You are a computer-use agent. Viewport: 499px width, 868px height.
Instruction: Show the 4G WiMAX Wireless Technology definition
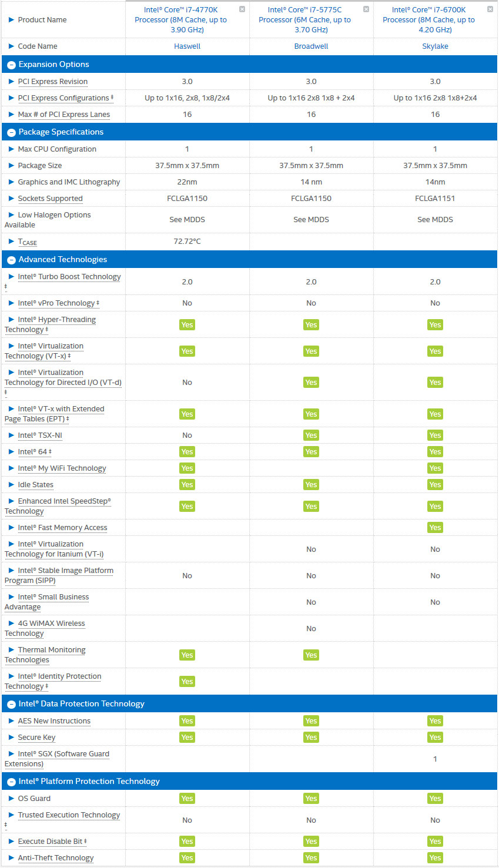45,628
